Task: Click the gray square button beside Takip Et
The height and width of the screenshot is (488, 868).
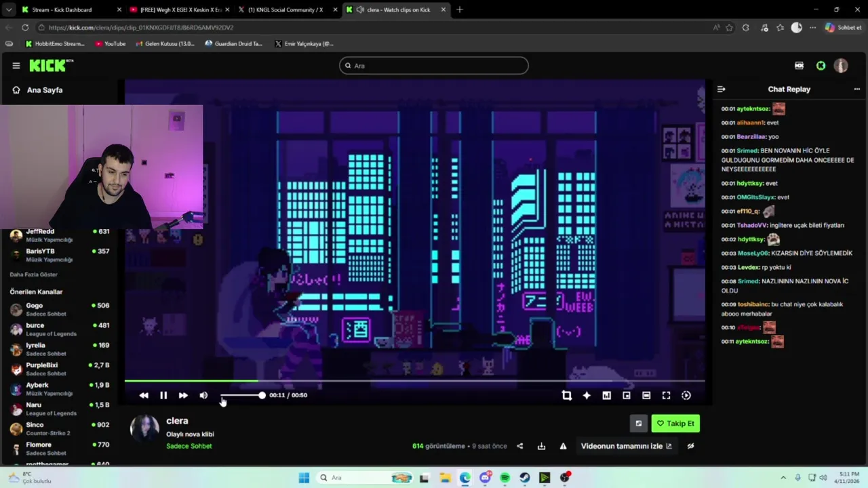Action: (638, 424)
